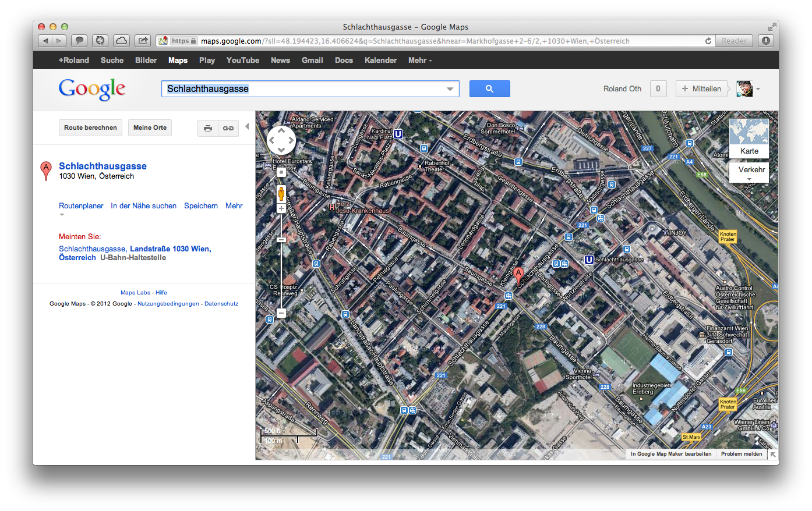
Task: Open Gmail from the Google bar
Action: click(x=312, y=60)
